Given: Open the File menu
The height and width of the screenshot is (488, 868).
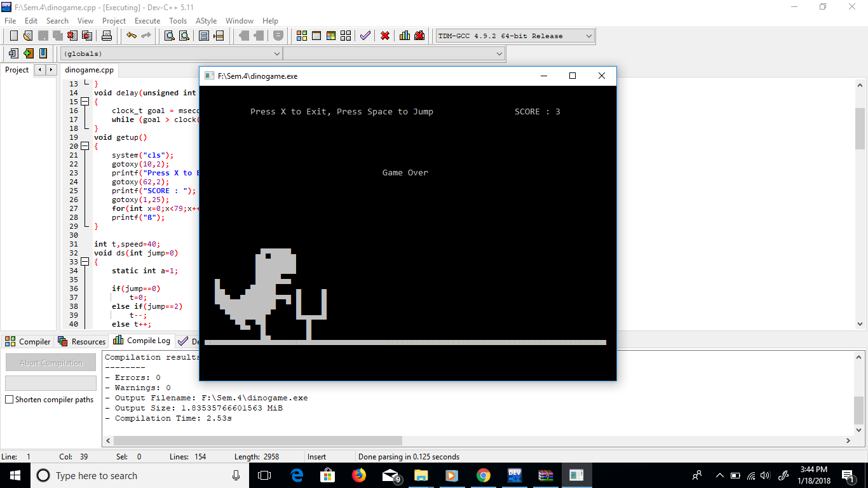Looking at the screenshot, I should tap(10, 21).
